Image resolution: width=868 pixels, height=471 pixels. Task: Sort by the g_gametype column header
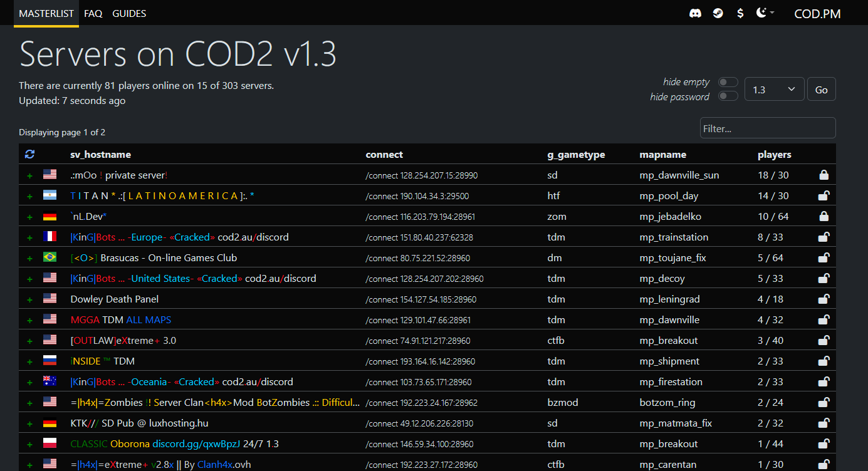[x=576, y=155]
